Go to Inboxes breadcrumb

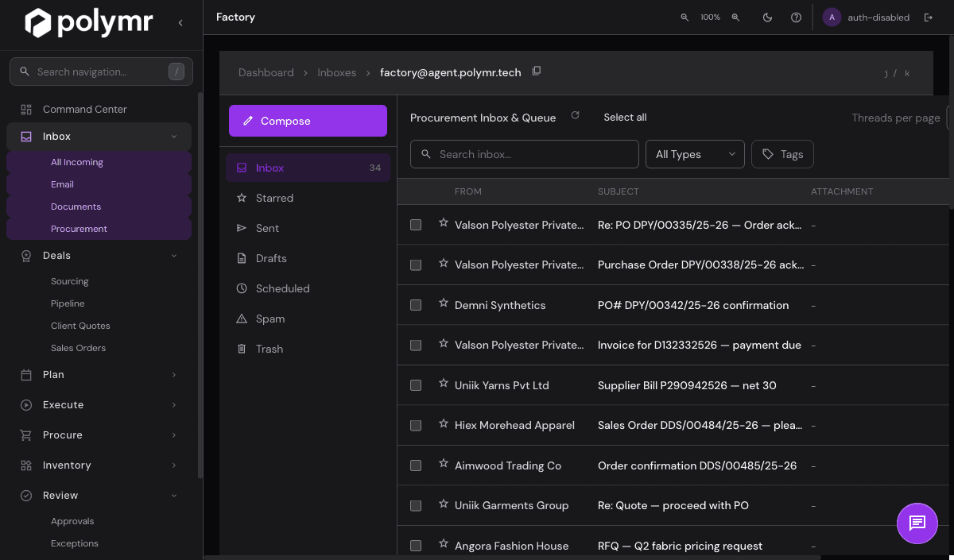click(x=337, y=72)
